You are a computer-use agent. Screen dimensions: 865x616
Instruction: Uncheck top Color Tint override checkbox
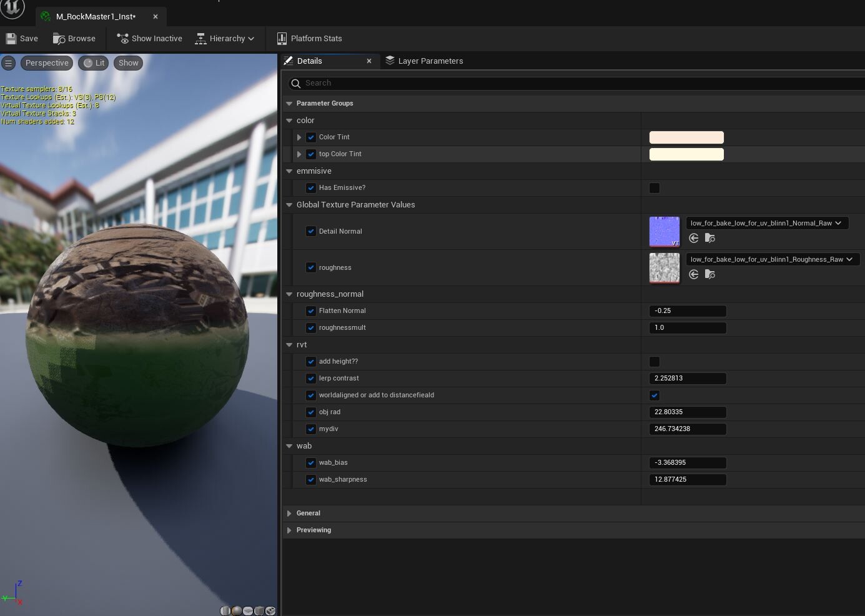(311, 154)
